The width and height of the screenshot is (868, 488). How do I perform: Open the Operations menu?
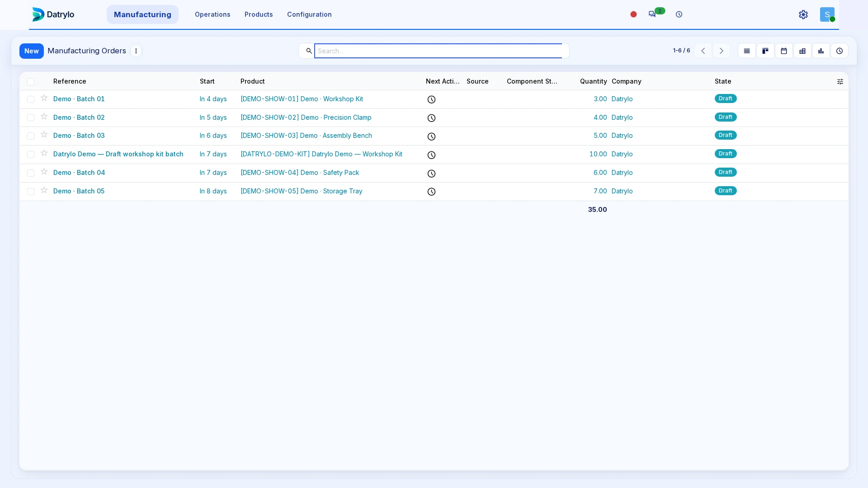212,14
